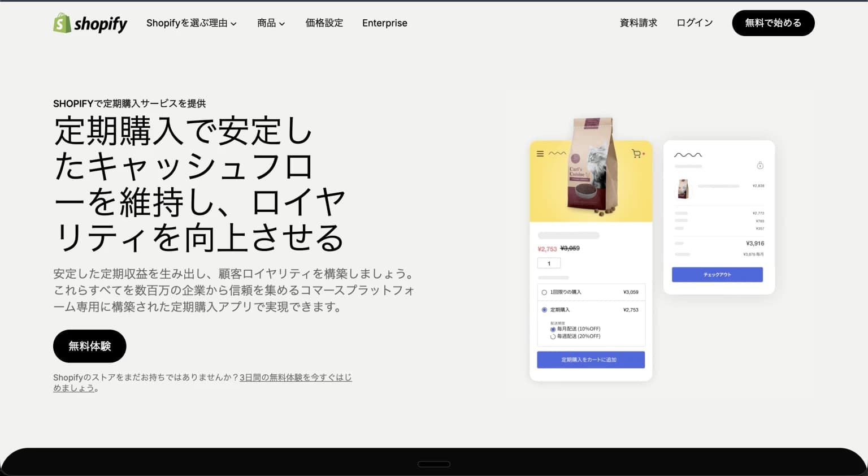Screen dimensions: 868x476
Task: Click the 無料体験 free trial button
Action: click(x=89, y=346)
